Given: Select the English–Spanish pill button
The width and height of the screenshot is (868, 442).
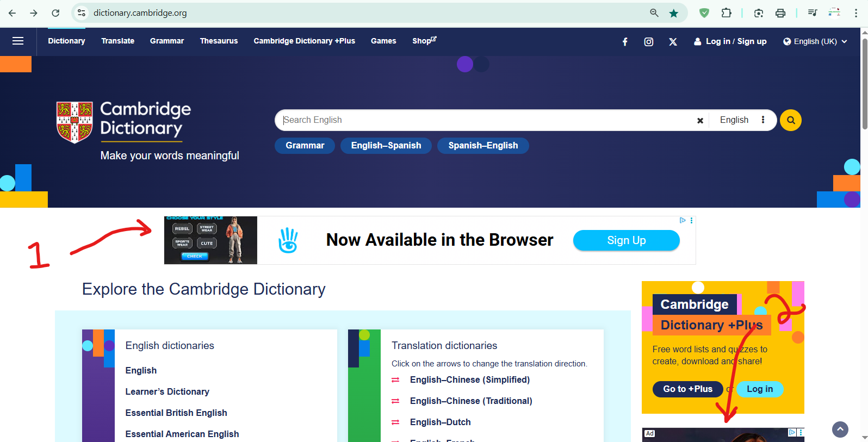Looking at the screenshot, I should pos(386,146).
